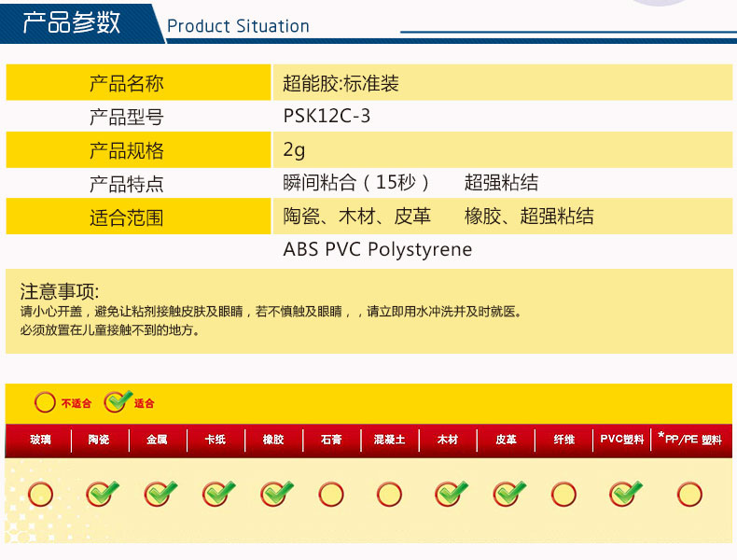Click the 产品规格 label cell
Image resolution: width=737 pixels, height=560 pixels.
138,150
